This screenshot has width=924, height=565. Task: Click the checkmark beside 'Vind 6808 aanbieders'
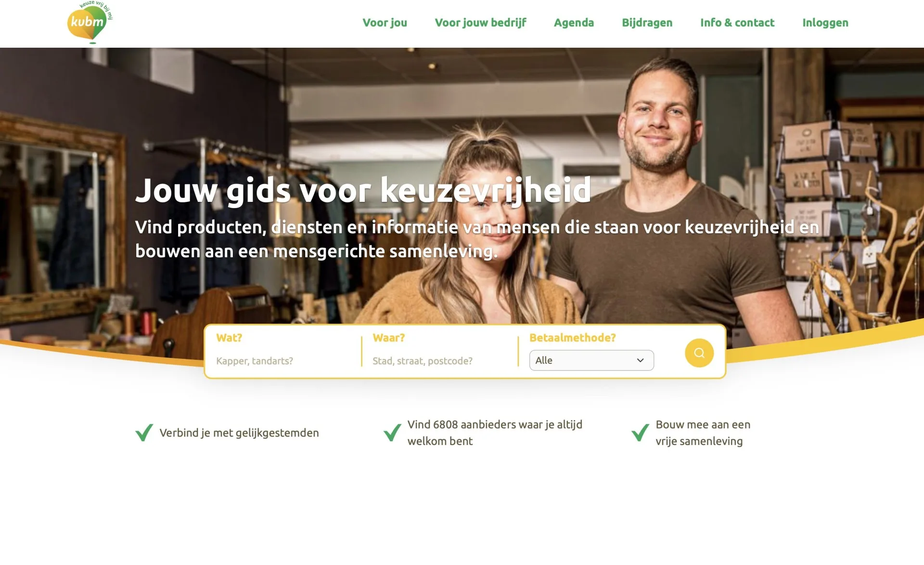point(392,433)
